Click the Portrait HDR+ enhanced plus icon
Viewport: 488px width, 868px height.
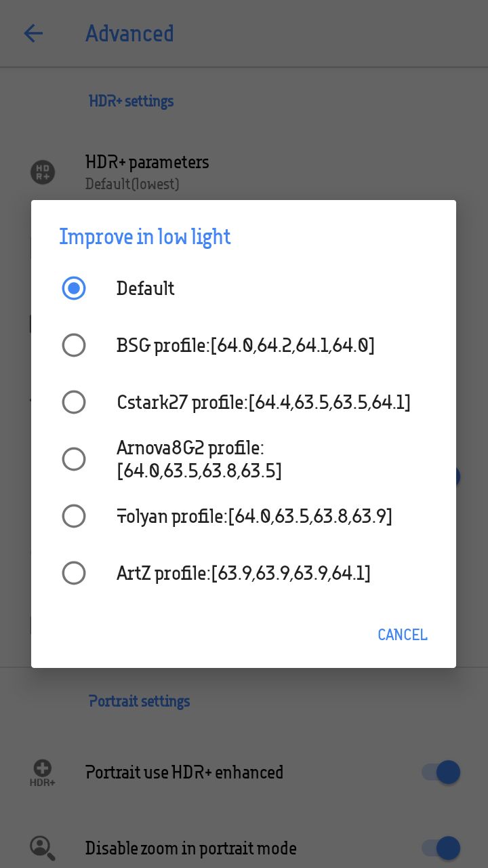tap(42, 772)
